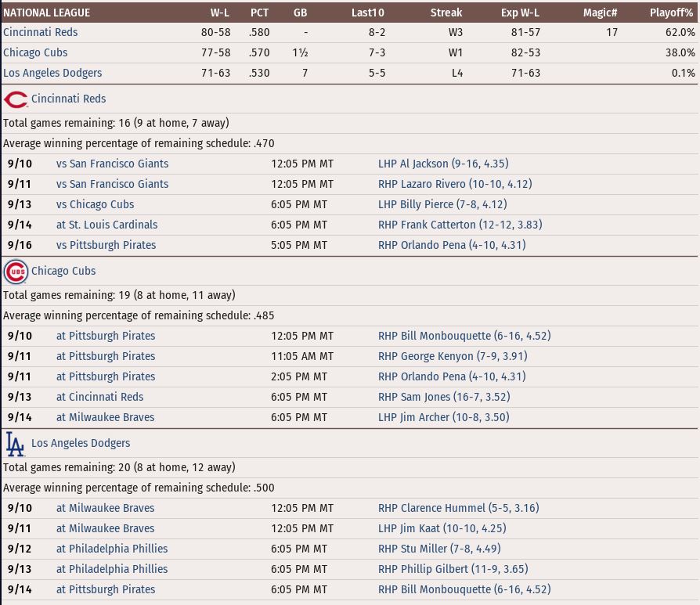Open Reds 9/13 vs Chicago Cubs game
The image size is (700, 605).
click(x=95, y=204)
